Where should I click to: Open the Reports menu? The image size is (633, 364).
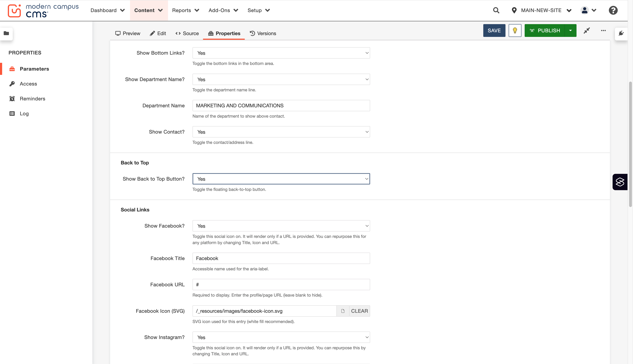pyautogui.click(x=185, y=10)
